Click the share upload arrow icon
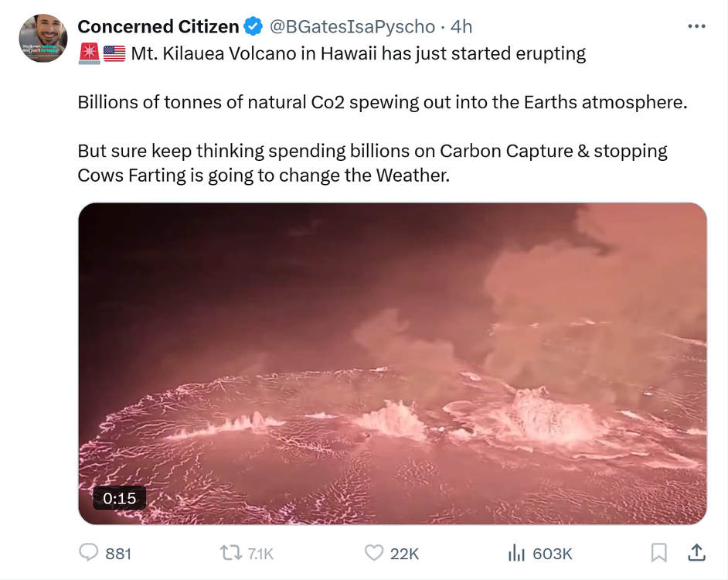Image resolution: width=728 pixels, height=580 pixels. coord(696,553)
